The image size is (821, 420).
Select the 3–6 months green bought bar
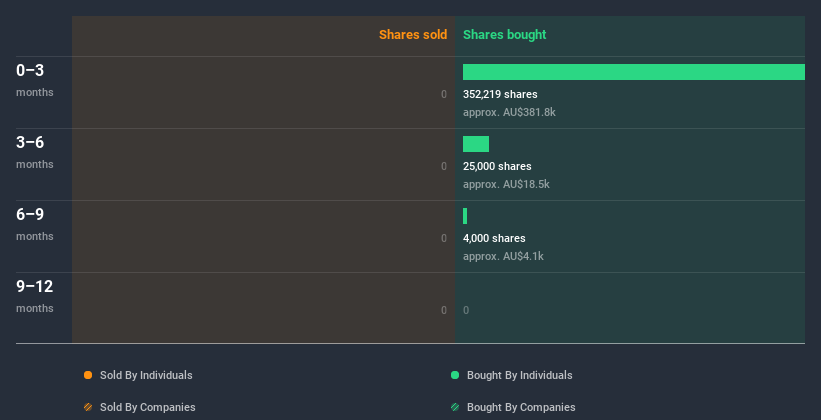point(476,144)
